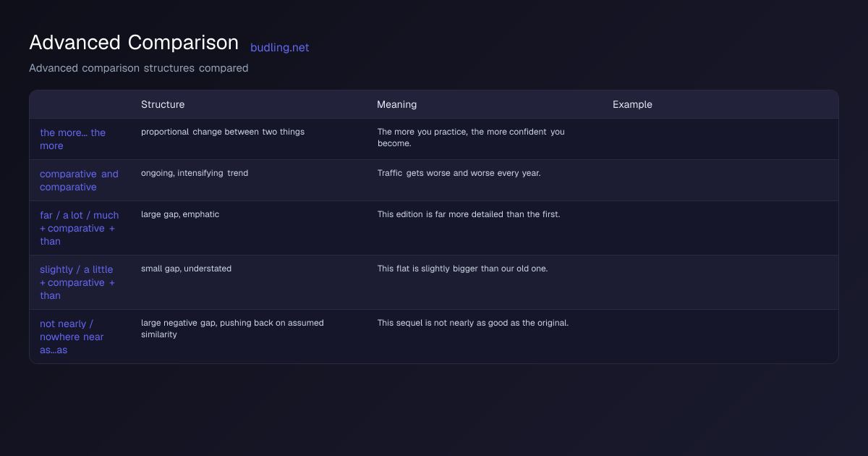Image resolution: width=868 pixels, height=456 pixels.
Task: Click the Advanced Comparison title
Action: tap(134, 43)
